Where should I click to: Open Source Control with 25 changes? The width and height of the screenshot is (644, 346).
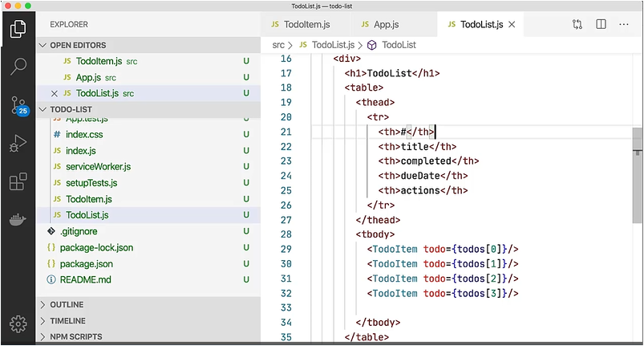click(18, 105)
